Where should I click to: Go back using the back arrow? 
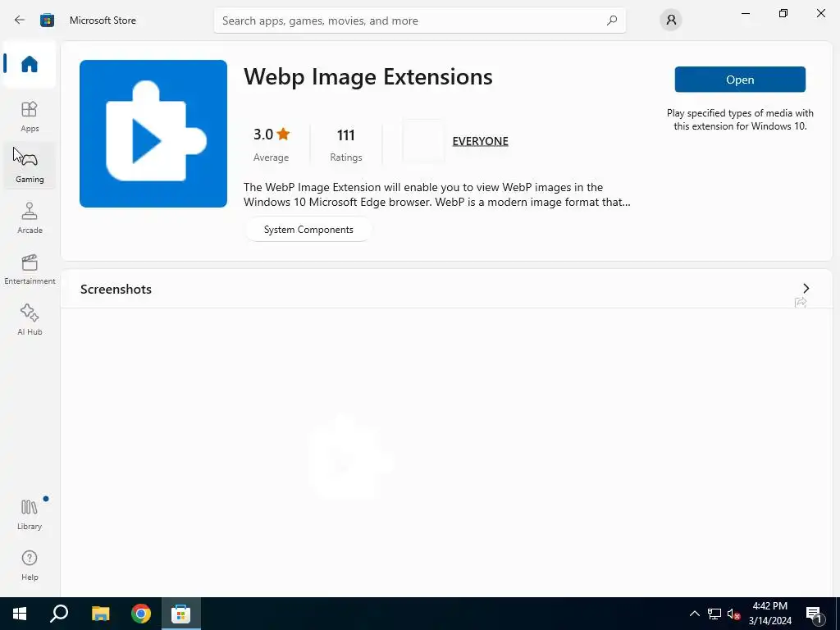pyautogui.click(x=20, y=21)
